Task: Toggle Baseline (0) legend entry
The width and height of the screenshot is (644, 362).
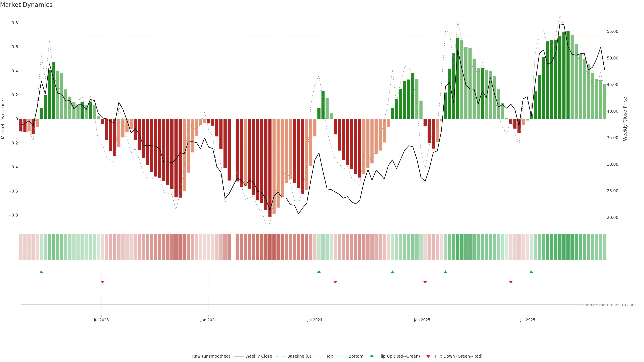Action: (299, 356)
